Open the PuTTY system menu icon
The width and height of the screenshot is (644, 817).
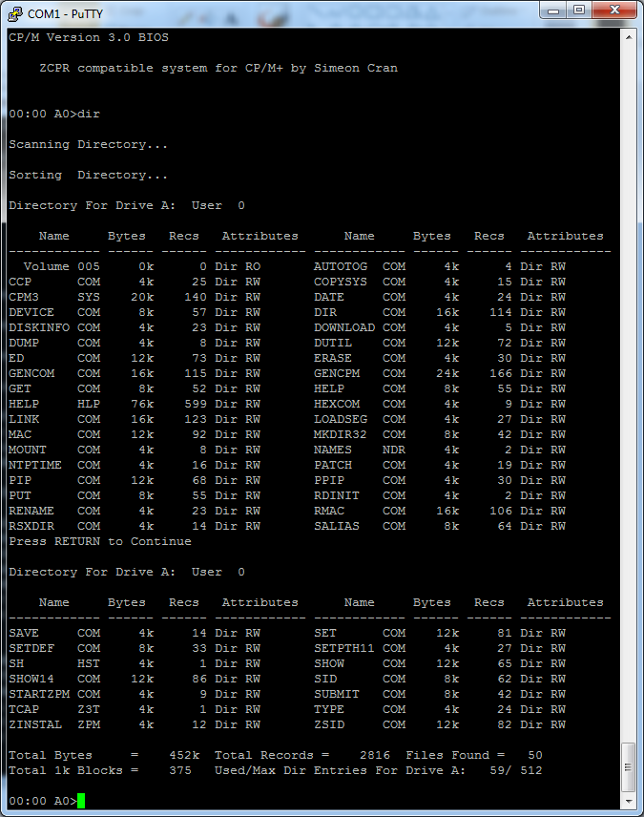[15, 13]
